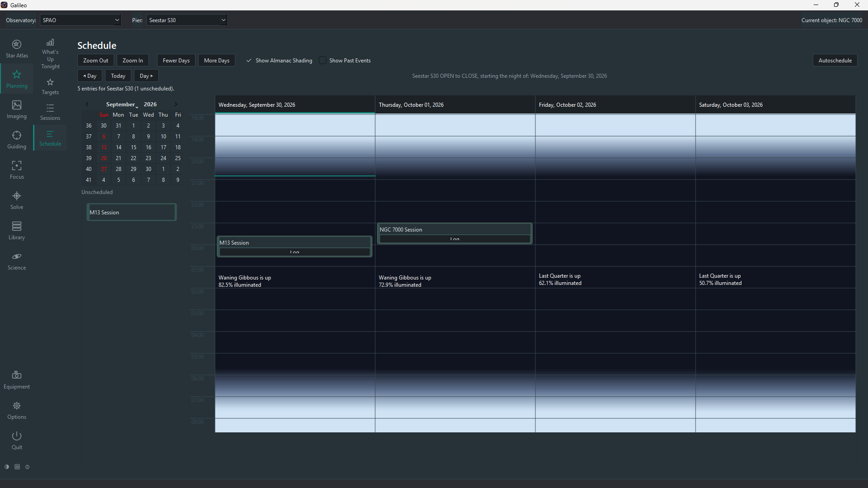The height and width of the screenshot is (488, 868).
Task: Click the Fewer Days button
Action: click(176, 61)
